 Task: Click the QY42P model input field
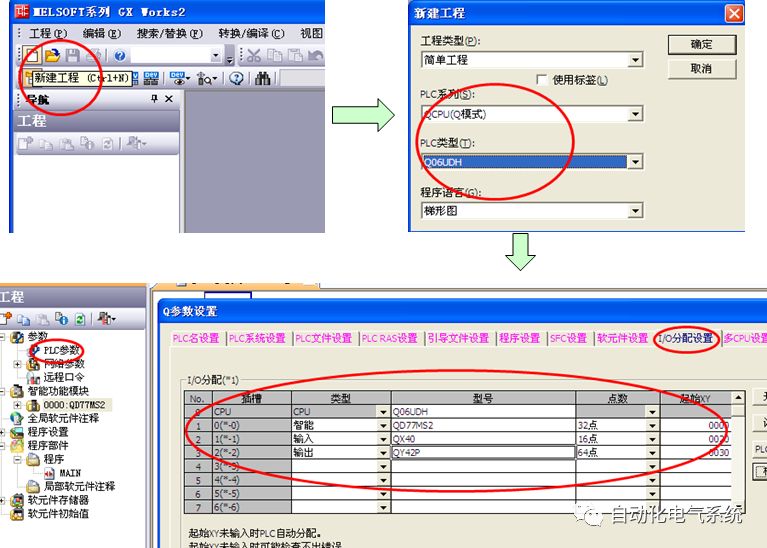click(482, 452)
